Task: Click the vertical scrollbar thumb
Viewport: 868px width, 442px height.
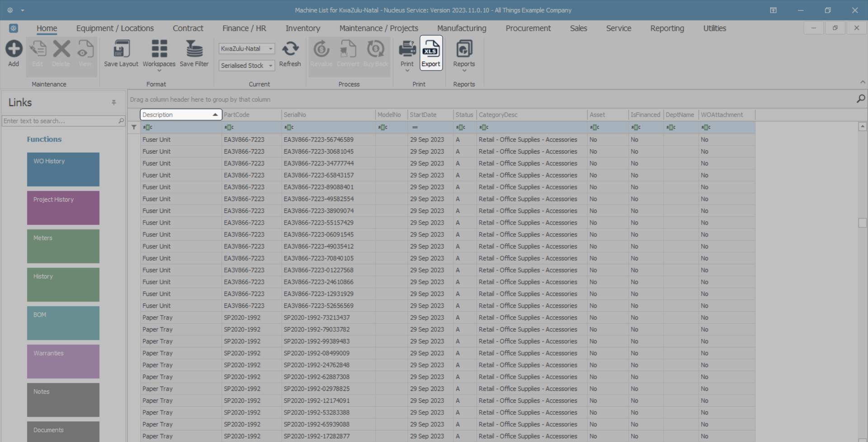Action: coord(863,223)
